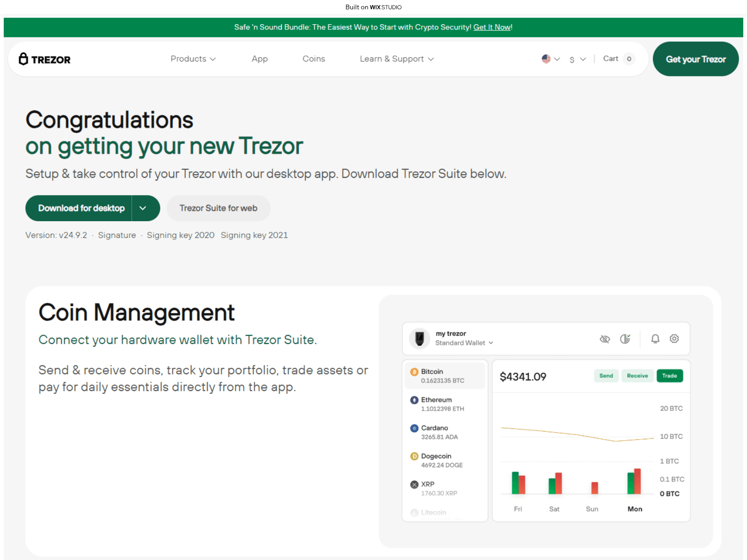Open Trezor Suite for web
The width and height of the screenshot is (747, 560).
[x=218, y=208]
